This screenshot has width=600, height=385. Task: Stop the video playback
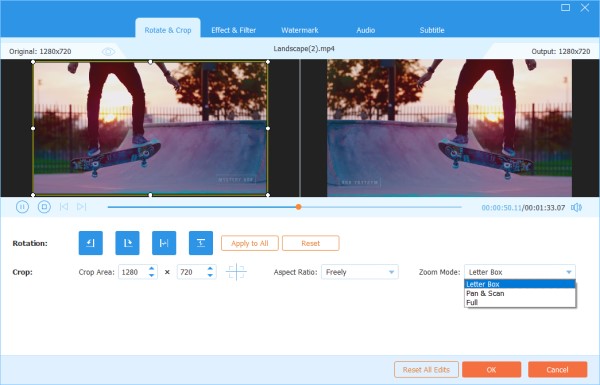(44, 207)
